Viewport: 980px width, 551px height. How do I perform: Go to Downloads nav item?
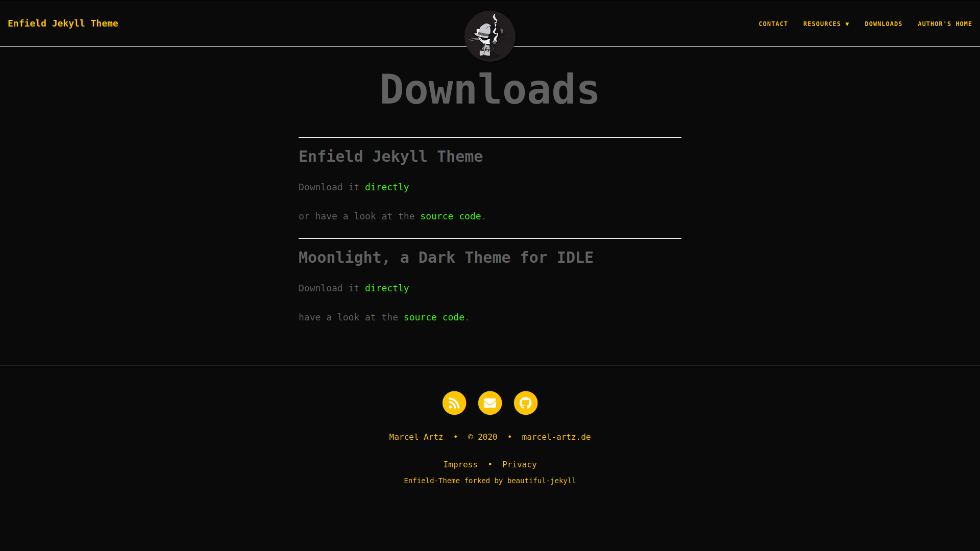point(883,24)
